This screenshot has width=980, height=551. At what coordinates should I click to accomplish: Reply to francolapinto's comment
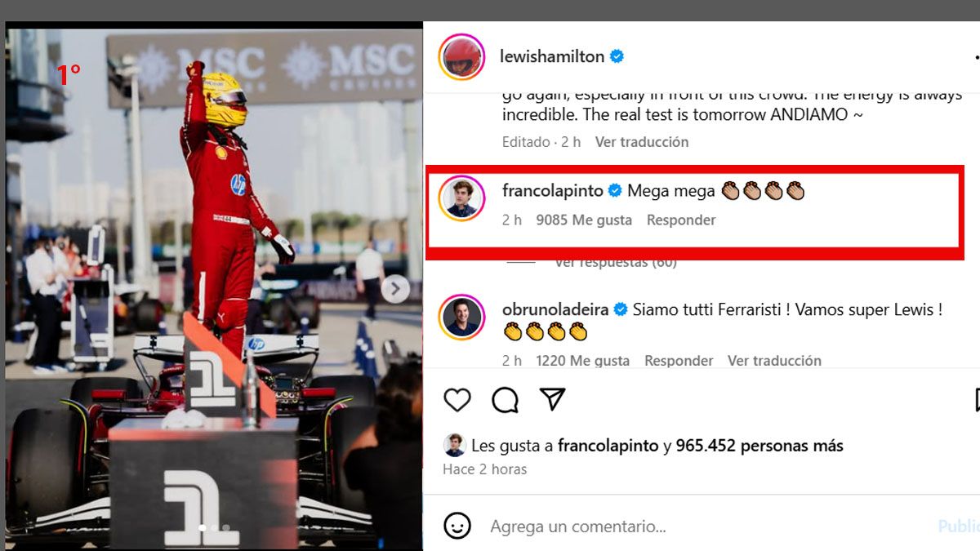click(681, 220)
